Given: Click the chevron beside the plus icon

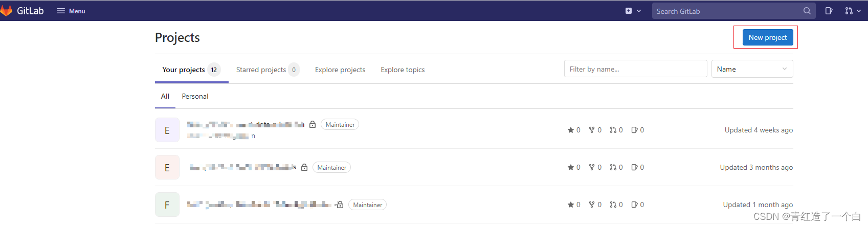Looking at the screenshot, I should [x=639, y=11].
